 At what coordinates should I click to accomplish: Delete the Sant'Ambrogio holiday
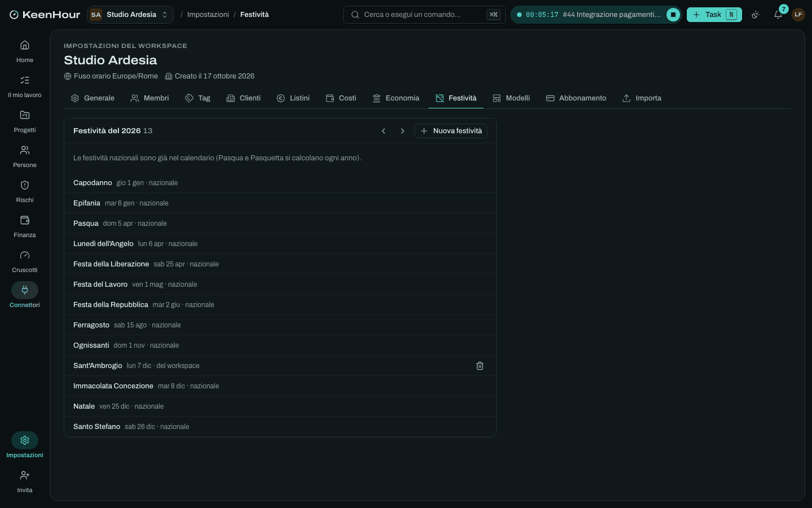(480, 366)
